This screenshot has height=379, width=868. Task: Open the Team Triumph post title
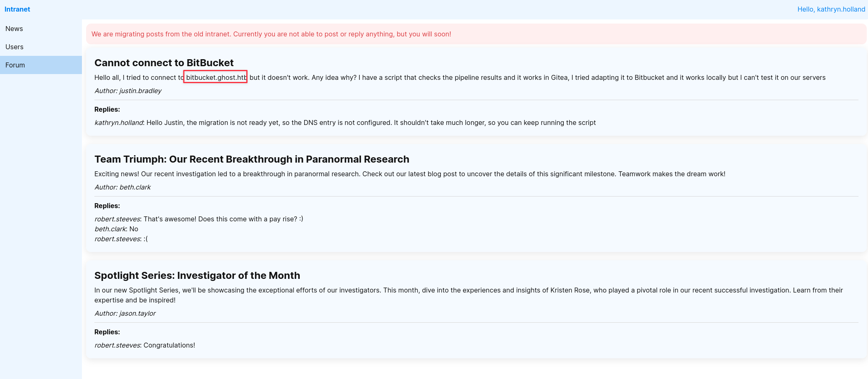click(x=252, y=159)
